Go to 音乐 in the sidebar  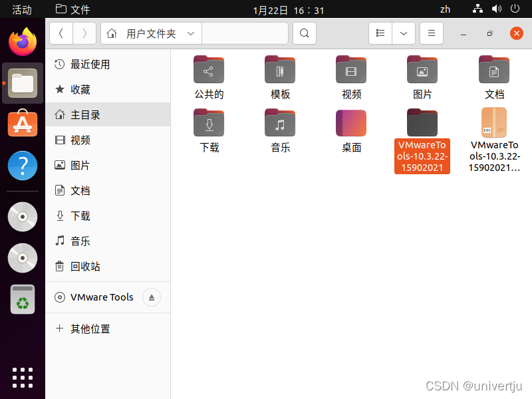tap(108, 241)
